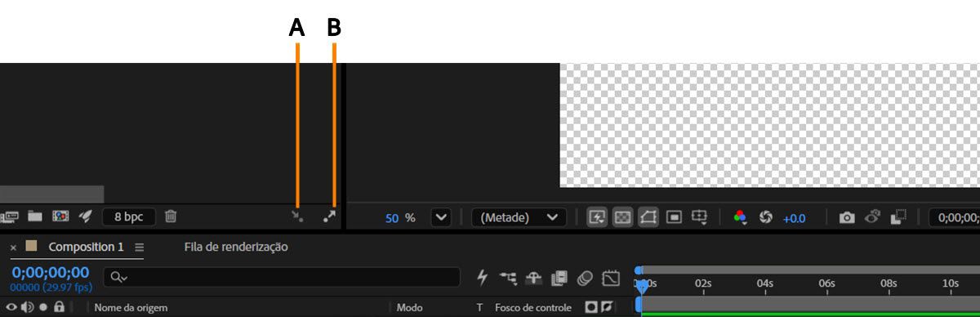The image size is (980, 317).
Task: Click the Nome da origem column header
Action: pos(131,308)
